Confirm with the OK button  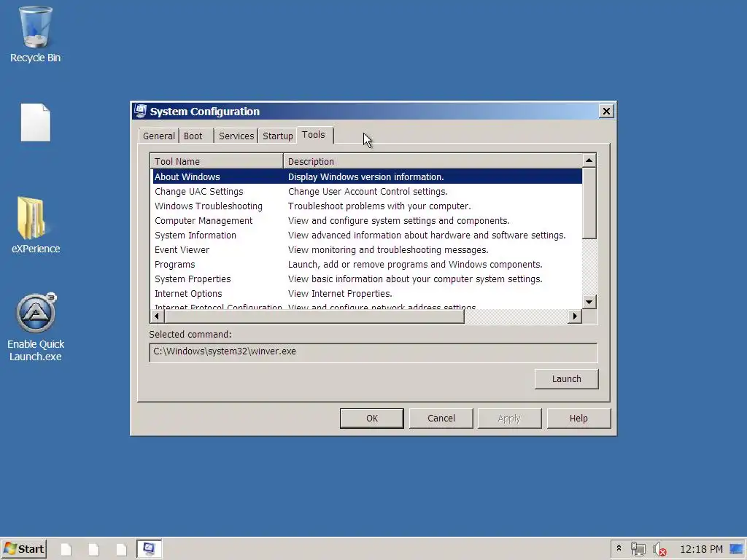click(371, 418)
